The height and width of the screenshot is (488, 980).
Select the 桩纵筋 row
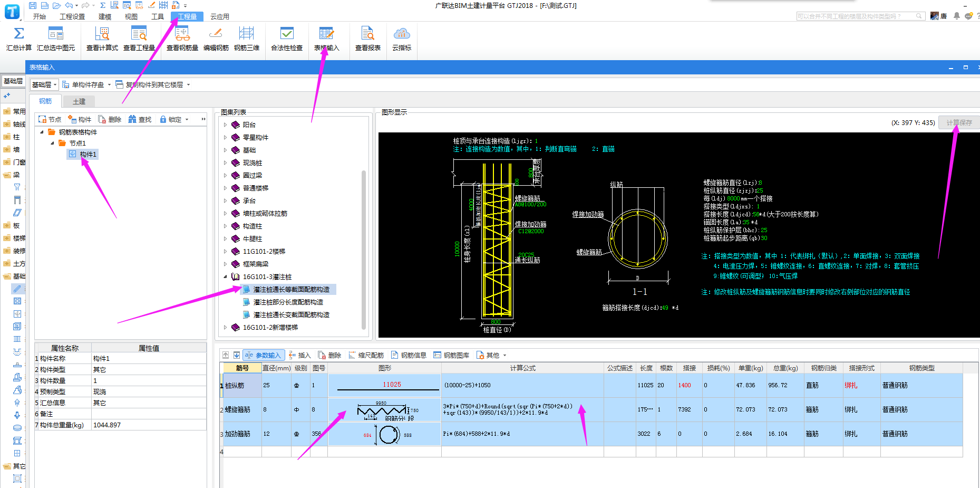590,386
